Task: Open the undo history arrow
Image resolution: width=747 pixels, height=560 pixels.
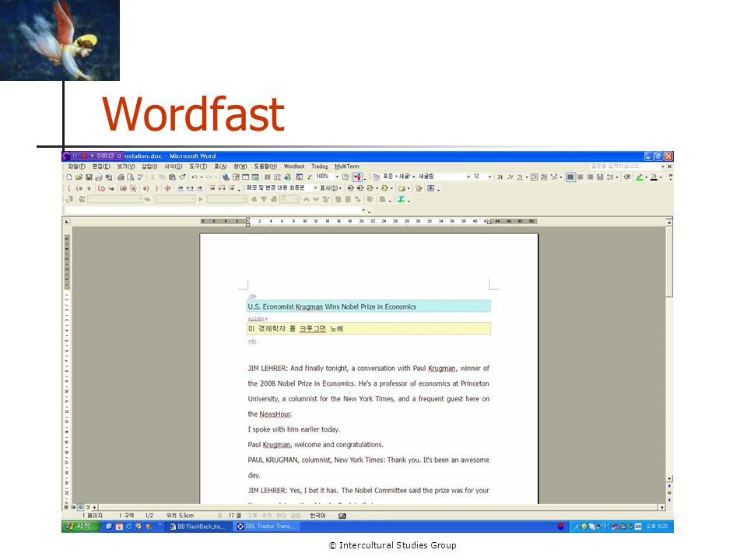Action: (202, 177)
